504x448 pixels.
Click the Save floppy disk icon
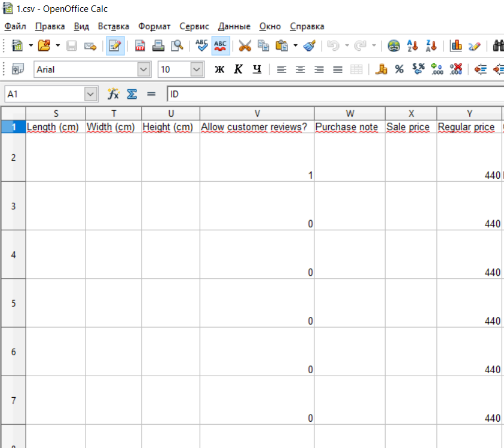71,45
